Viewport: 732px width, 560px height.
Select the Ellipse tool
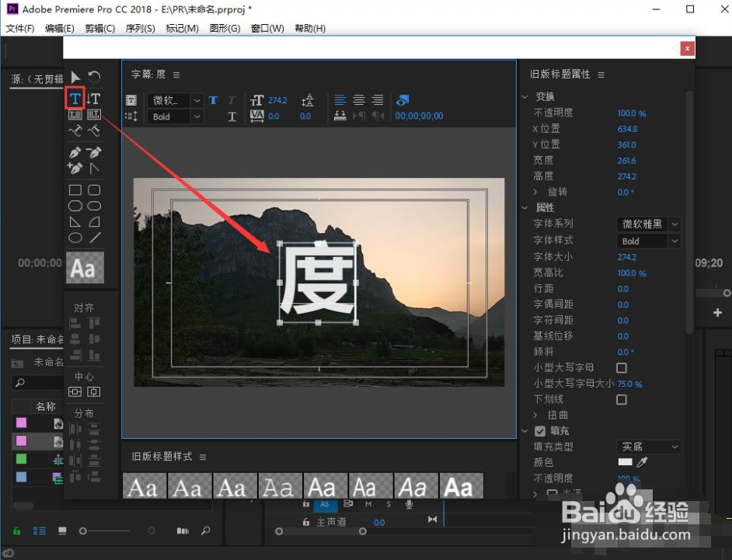(x=75, y=238)
